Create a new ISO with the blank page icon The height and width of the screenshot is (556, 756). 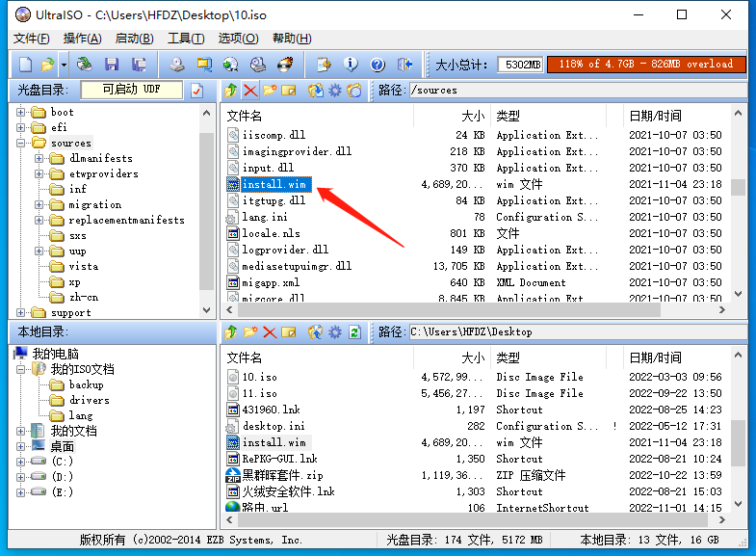tap(25, 65)
